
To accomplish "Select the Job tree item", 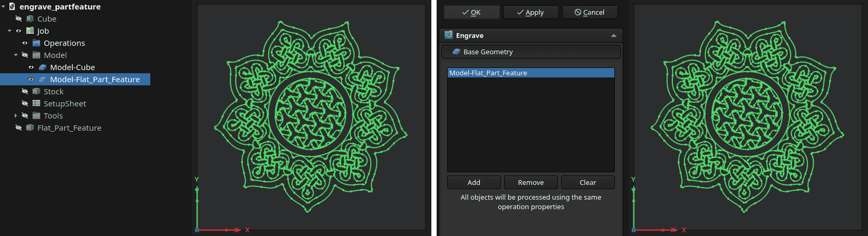I will 43,31.
